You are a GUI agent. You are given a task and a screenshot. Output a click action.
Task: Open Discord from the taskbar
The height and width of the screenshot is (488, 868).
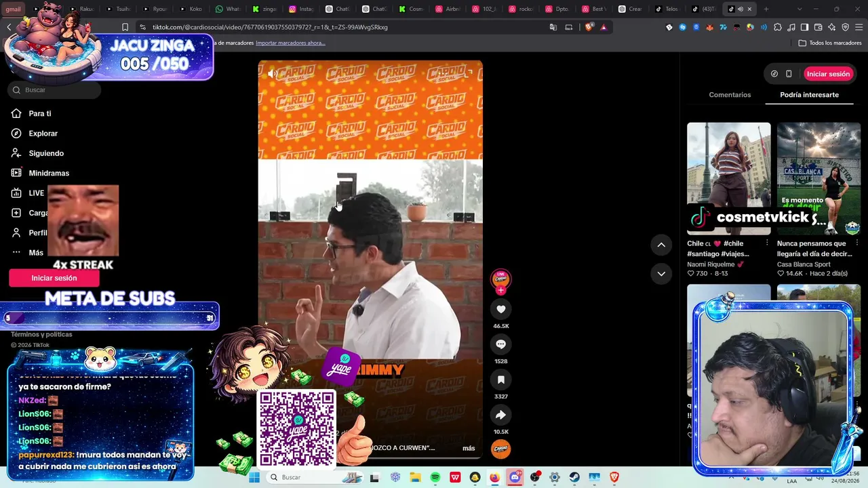pyautogui.click(x=515, y=477)
